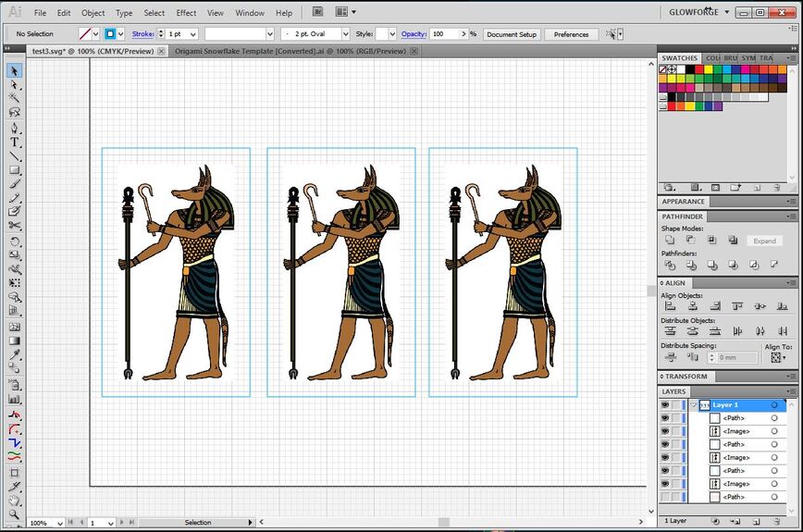Image resolution: width=803 pixels, height=532 pixels.
Task: Click the Unite shape mode icon
Action: (669, 241)
